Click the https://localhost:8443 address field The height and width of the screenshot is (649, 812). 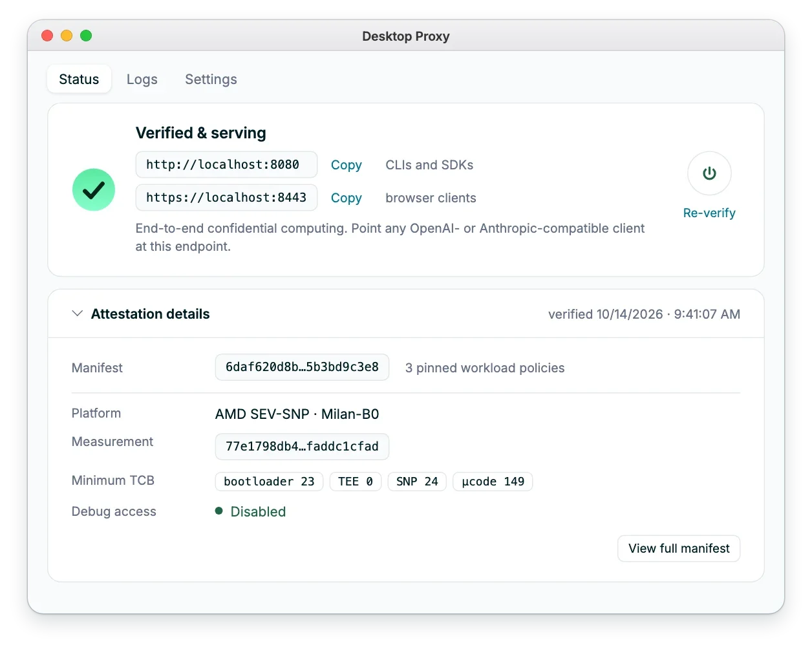(226, 198)
